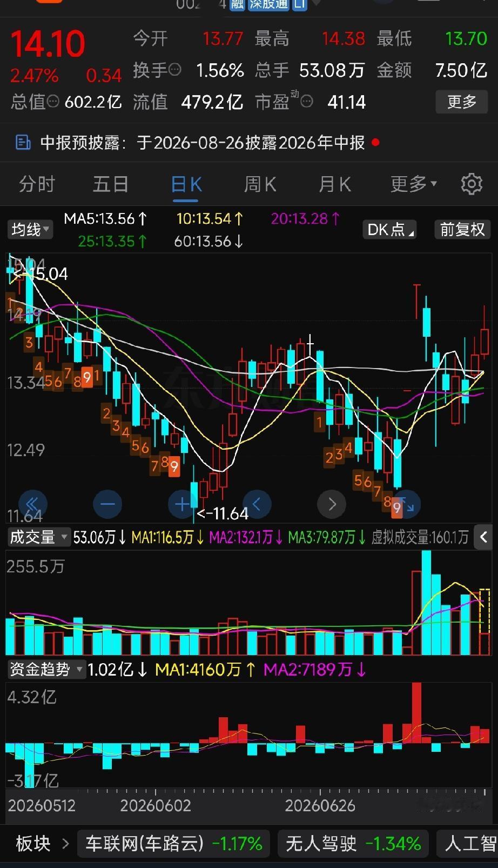Open 中报预披露 announcement link
The height and width of the screenshot is (868, 498).
tap(203, 143)
